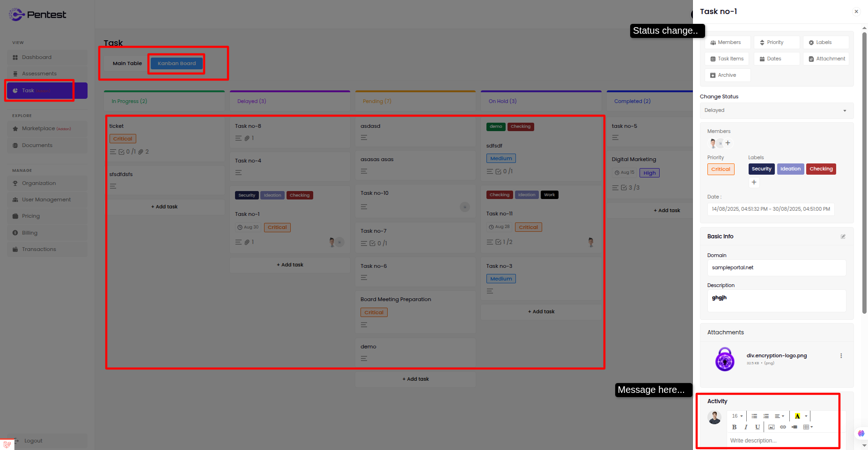Open the table insert dropdown
Screen dimensions: 868x450
(x=808, y=427)
